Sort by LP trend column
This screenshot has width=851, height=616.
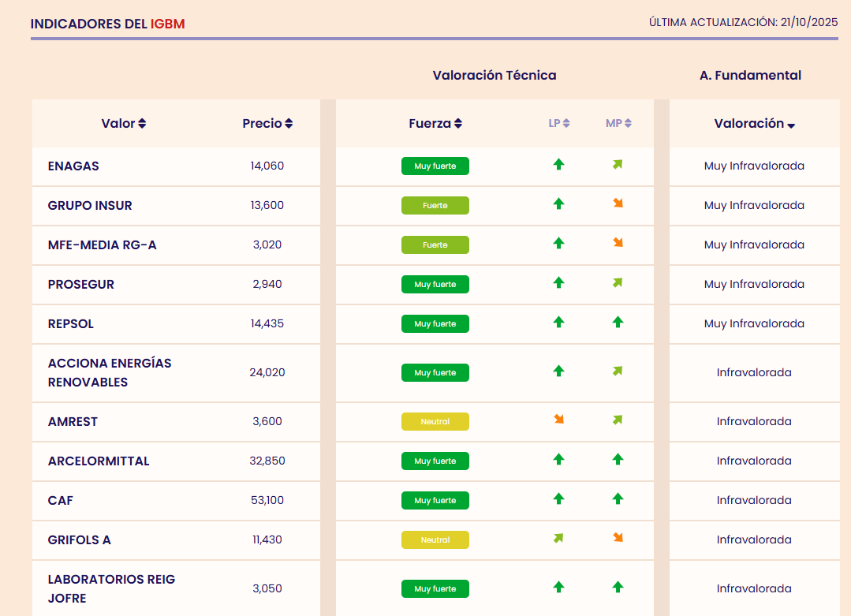(x=565, y=124)
